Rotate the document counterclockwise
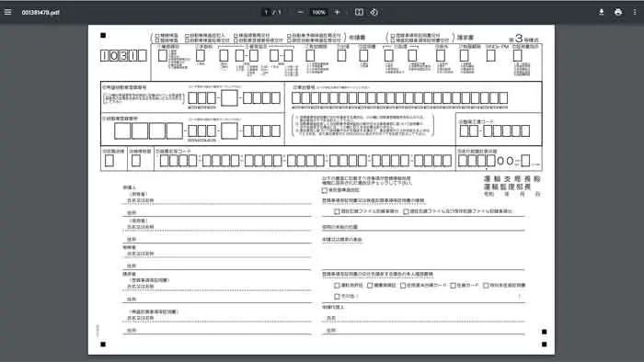This screenshot has height=362, width=644. [x=374, y=12]
